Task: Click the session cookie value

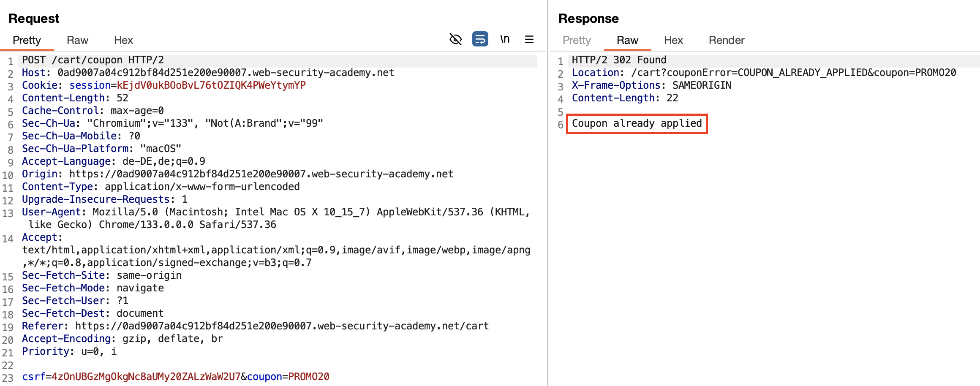Action: [211, 85]
